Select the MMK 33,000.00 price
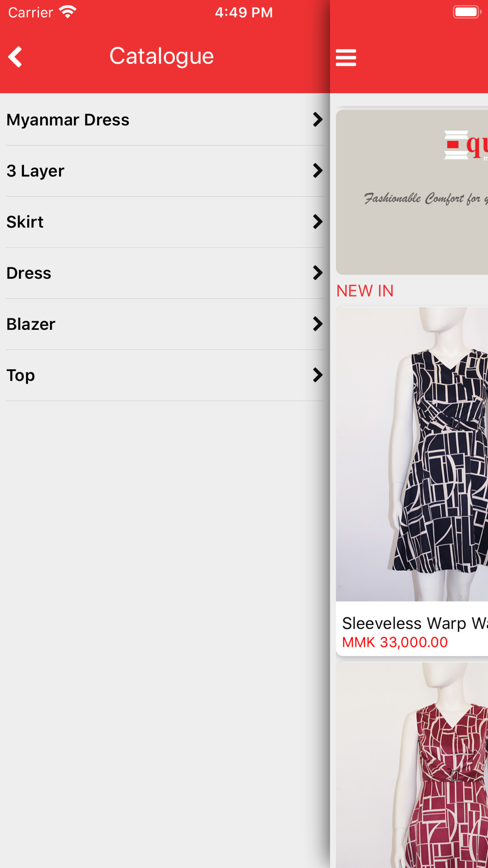This screenshot has height=868, width=488. tap(395, 642)
